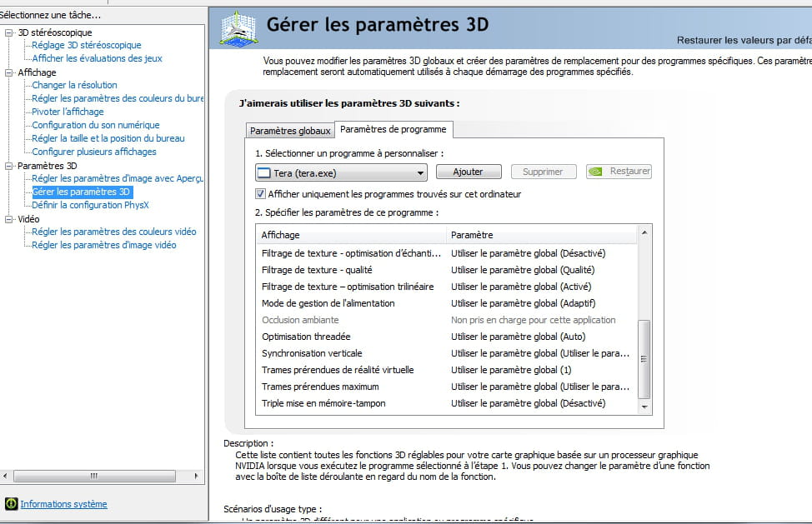Switch to the Paramètres globaux tab
This screenshot has width=812, height=524.
coord(290,131)
